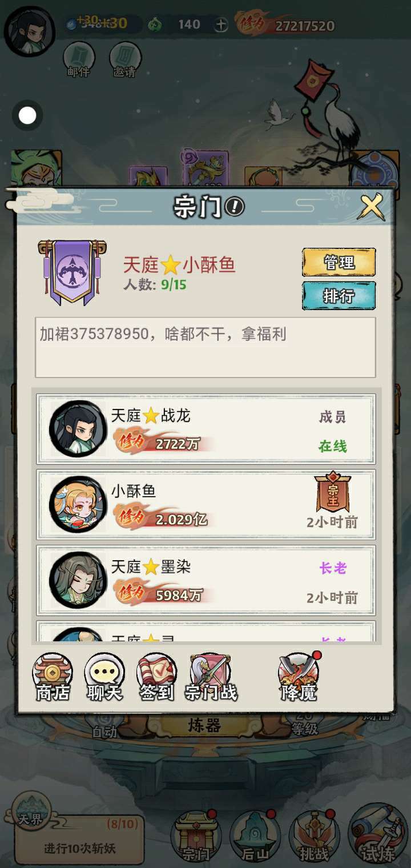This screenshot has height=868, width=411.
Task: Open the 邮件 mail icon
Action: pyautogui.click(x=79, y=60)
